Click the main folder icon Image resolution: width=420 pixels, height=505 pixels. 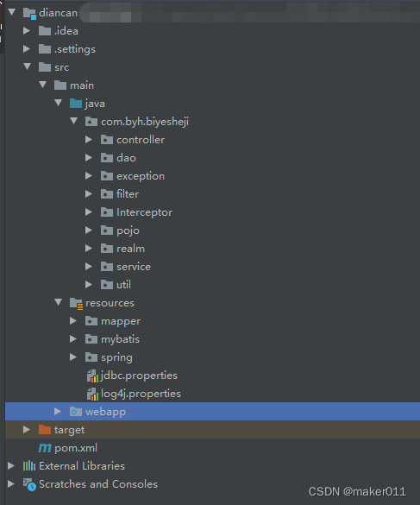(x=60, y=85)
